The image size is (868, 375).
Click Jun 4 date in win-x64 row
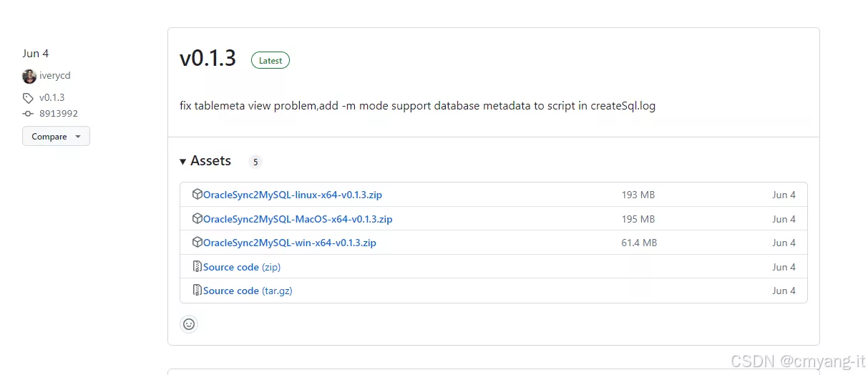[x=784, y=243]
